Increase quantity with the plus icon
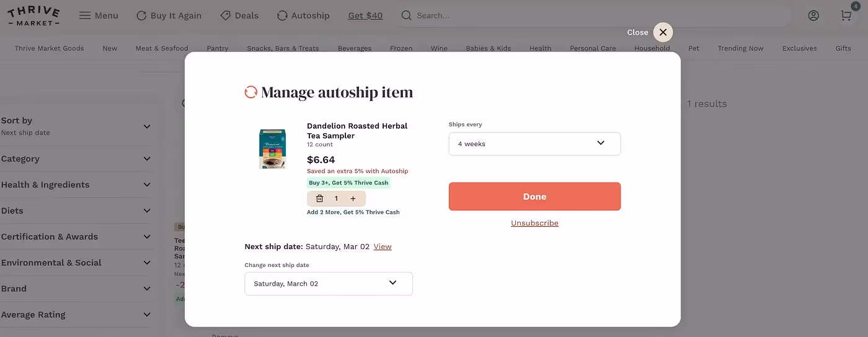The image size is (868, 337). [353, 199]
